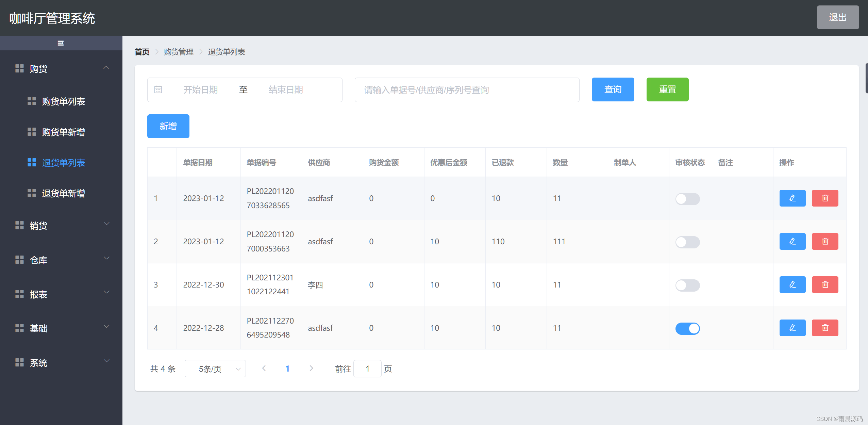Click delete trash icon for row 4
This screenshot has height=425, width=868.
coord(825,328)
